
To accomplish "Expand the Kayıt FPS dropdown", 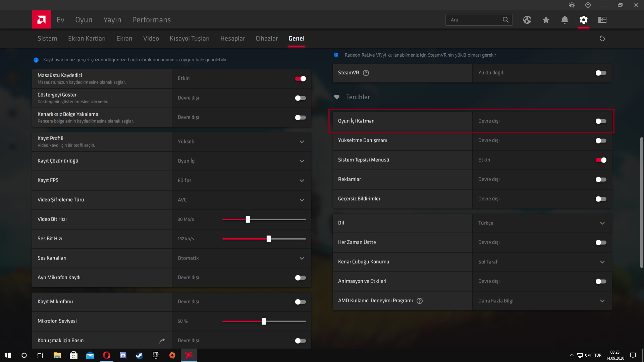I will (302, 180).
